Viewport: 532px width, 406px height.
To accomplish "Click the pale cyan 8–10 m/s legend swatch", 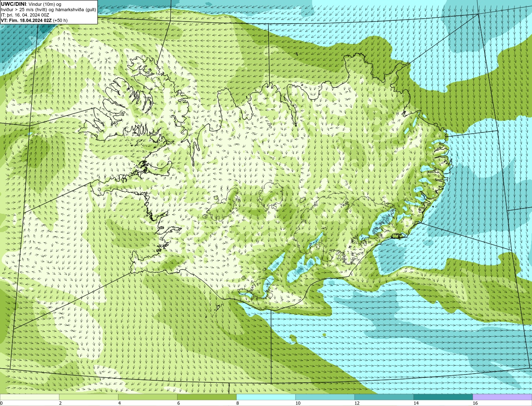I will 266,397.
